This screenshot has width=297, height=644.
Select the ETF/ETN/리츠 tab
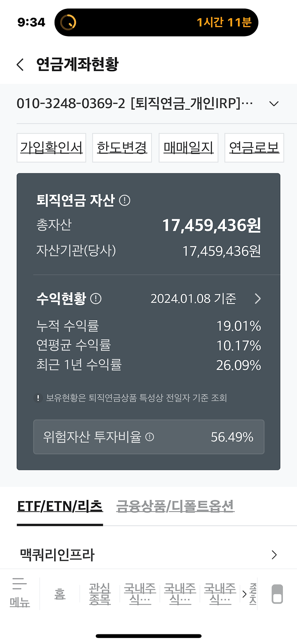point(60,505)
